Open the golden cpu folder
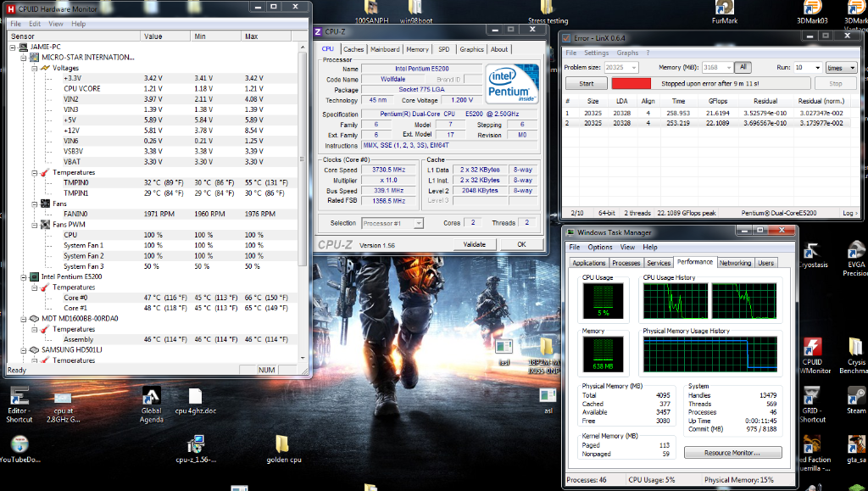This screenshot has height=491, width=868. pos(283,449)
